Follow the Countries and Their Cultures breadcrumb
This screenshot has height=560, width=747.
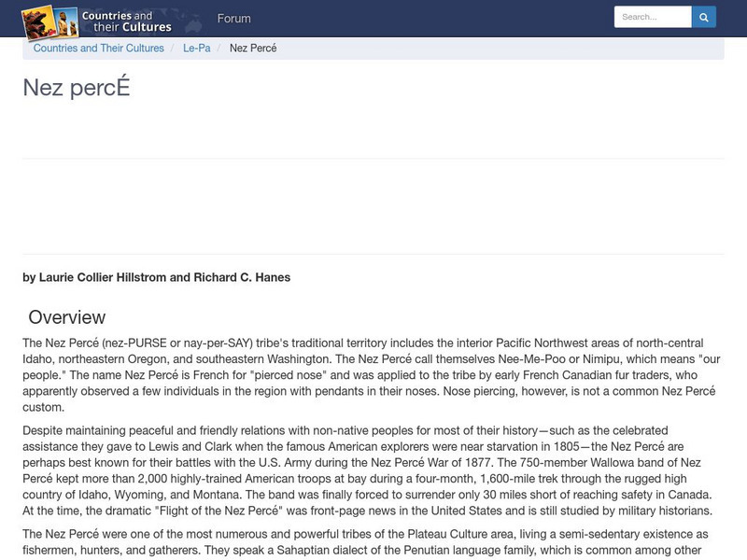point(99,49)
